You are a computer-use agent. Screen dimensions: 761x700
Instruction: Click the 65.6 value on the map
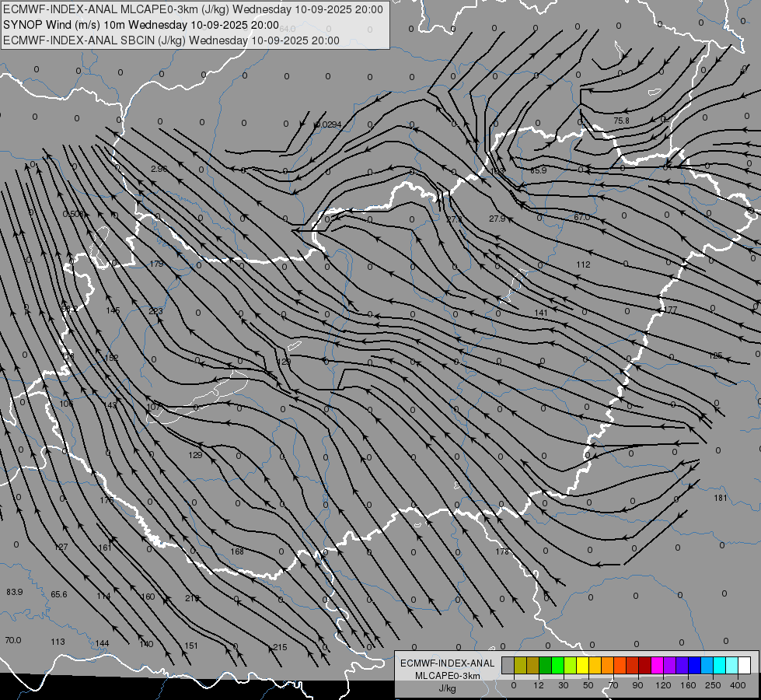[x=59, y=594]
